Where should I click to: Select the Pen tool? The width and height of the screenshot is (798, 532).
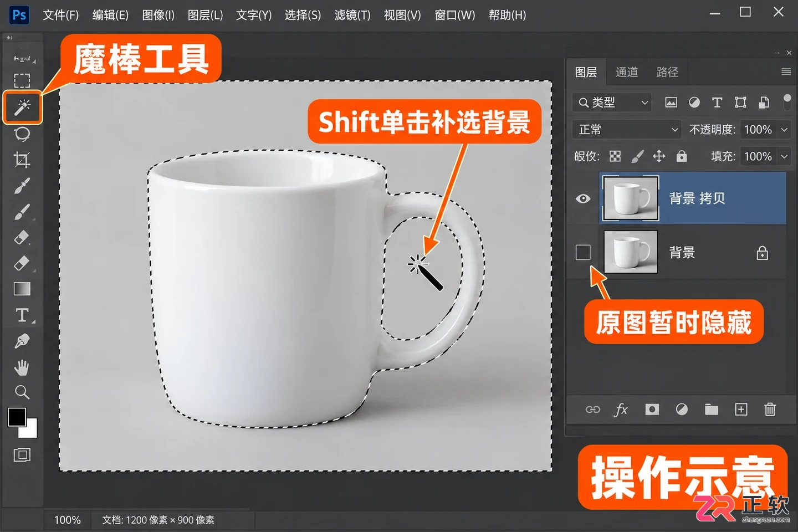(22, 341)
